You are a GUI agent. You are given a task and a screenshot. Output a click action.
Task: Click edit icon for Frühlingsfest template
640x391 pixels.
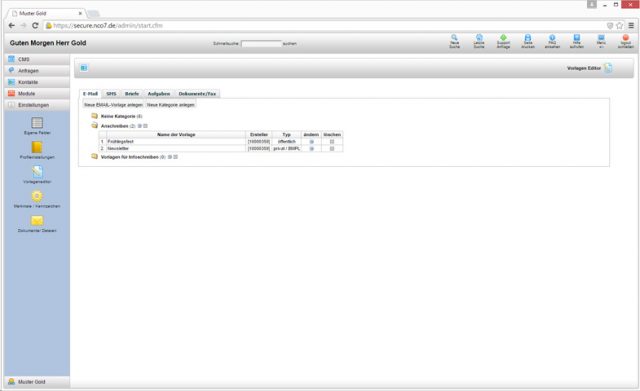pos(311,142)
